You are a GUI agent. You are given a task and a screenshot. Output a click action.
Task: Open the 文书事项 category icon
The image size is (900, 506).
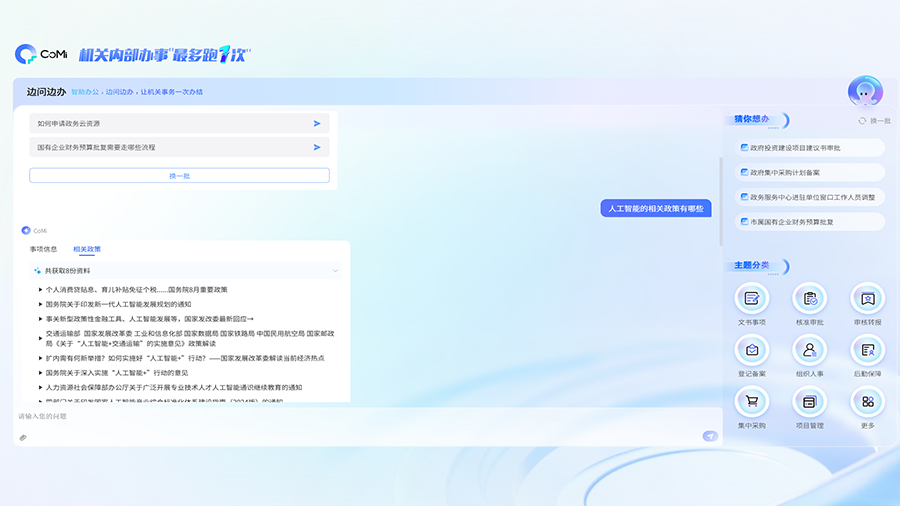pos(751,298)
